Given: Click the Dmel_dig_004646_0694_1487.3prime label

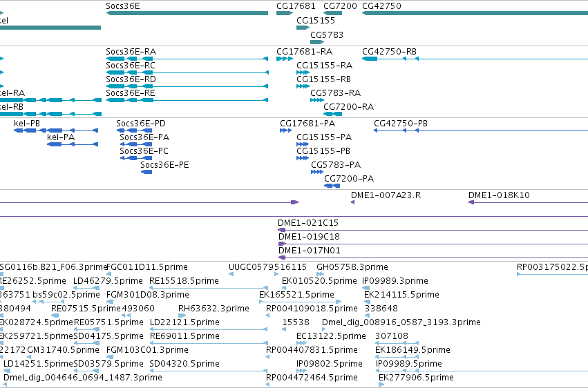Looking at the screenshot, I should [x=83, y=378].
